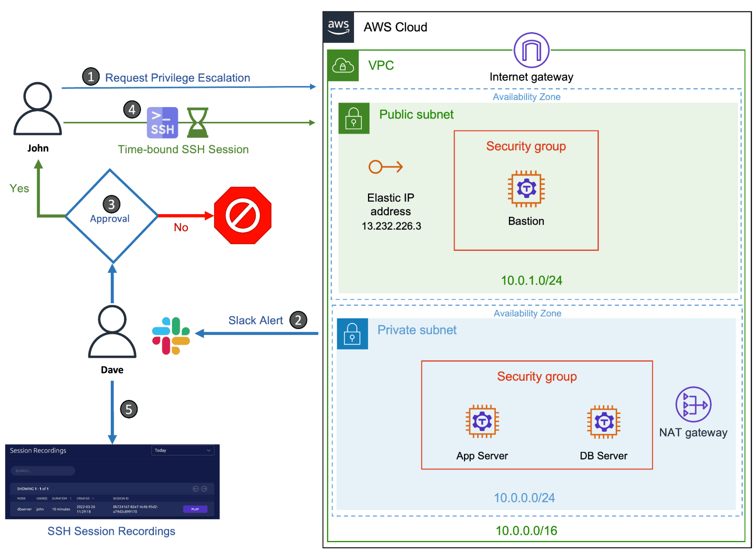Image resolution: width=756 pixels, height=552 pixels.
Task: Click the Private subnet label
Action: (417, 330)
